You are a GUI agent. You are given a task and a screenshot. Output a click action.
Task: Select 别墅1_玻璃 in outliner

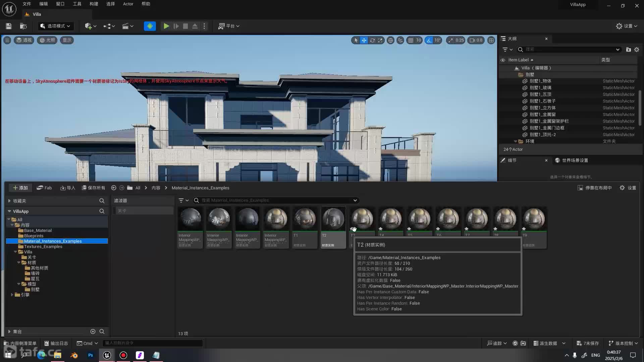click(x=540, y=88)
